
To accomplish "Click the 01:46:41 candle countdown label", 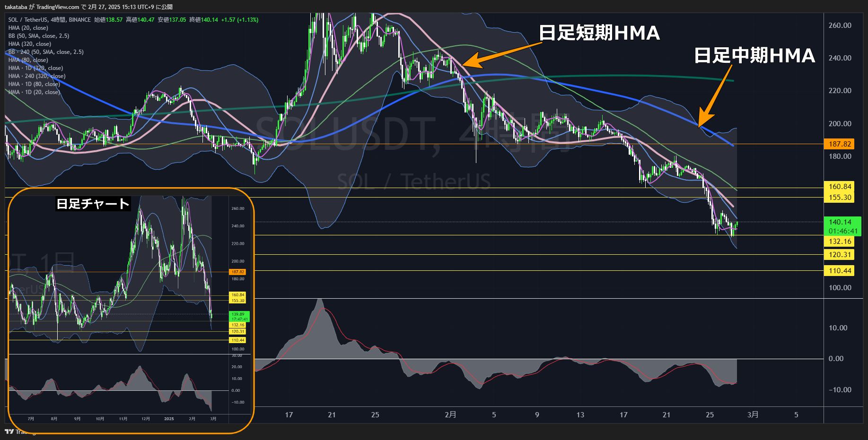I will click(x=843, y=231).
